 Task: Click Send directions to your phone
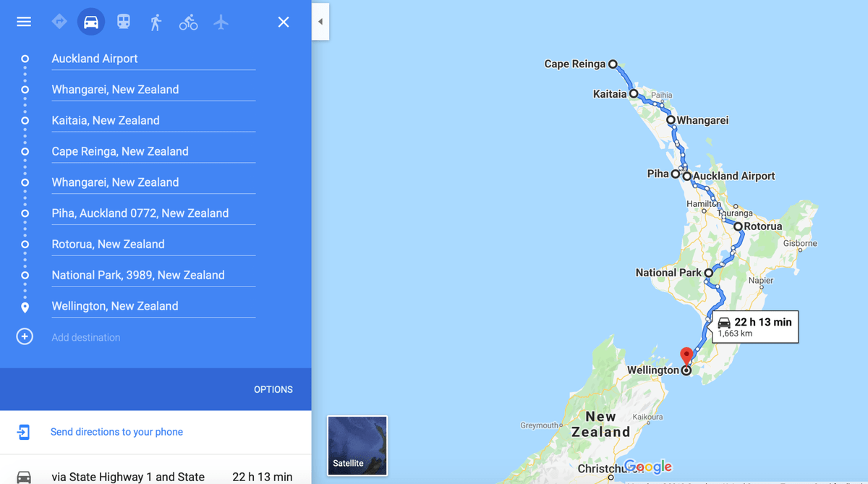[116, 432]
